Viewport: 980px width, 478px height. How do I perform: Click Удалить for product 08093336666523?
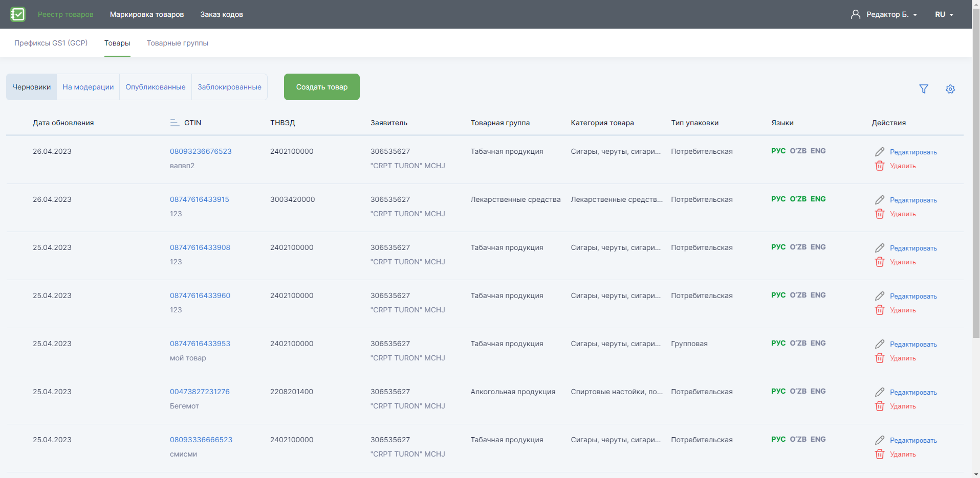click(x=903, y=454)
